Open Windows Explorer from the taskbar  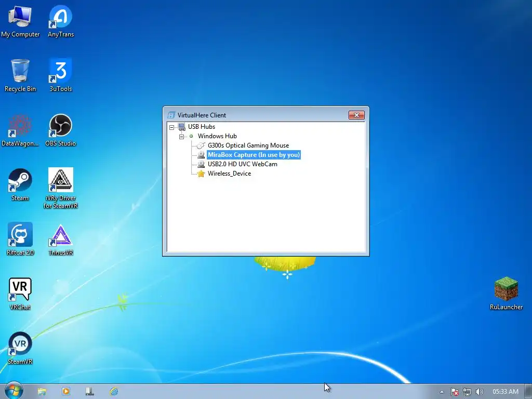point(42,392)
